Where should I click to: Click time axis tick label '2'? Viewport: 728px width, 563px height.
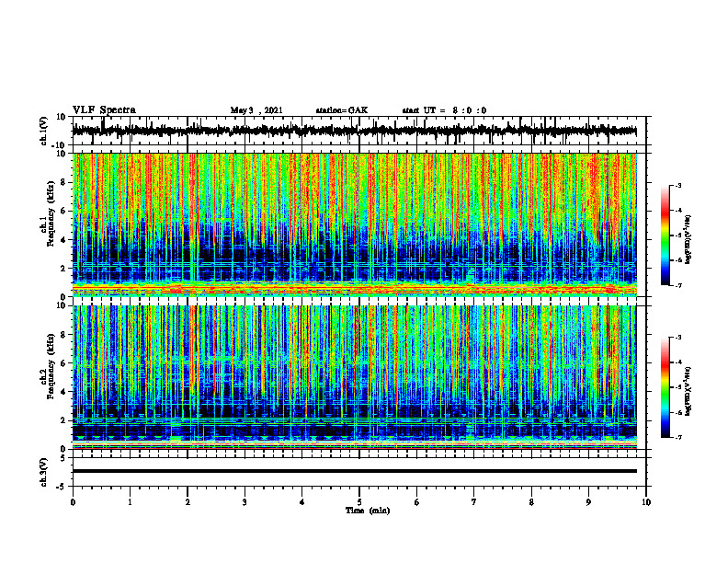[188, 502]
